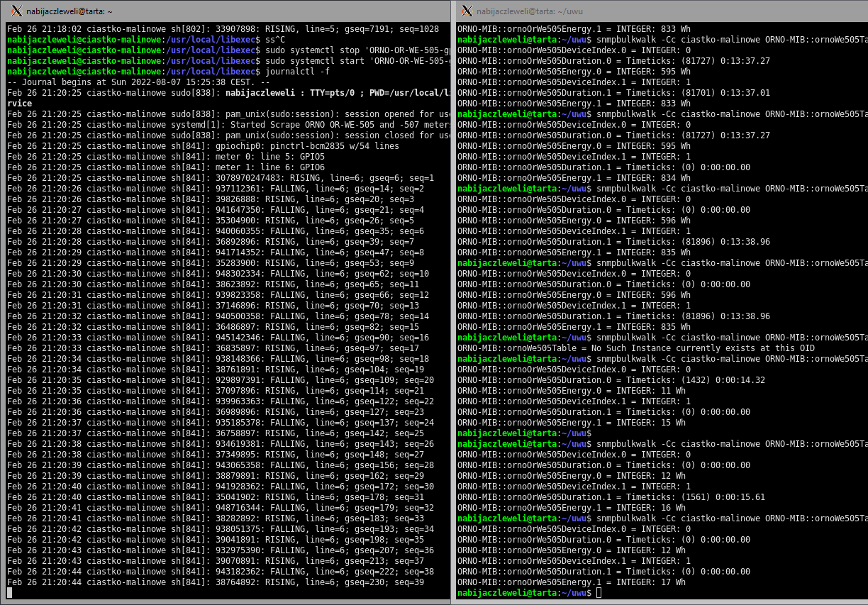This screenshot has width=868, height=605.
Task: Click the X icon in left terminal title bar
Action: [17, 11]
